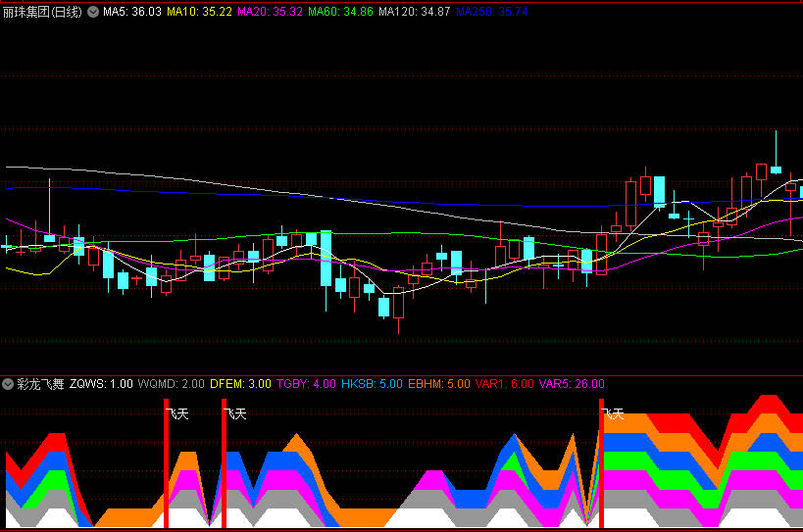Select the green MA60 label
The image size is (803, 532).
pyautogui.click(x=340, y=12)
